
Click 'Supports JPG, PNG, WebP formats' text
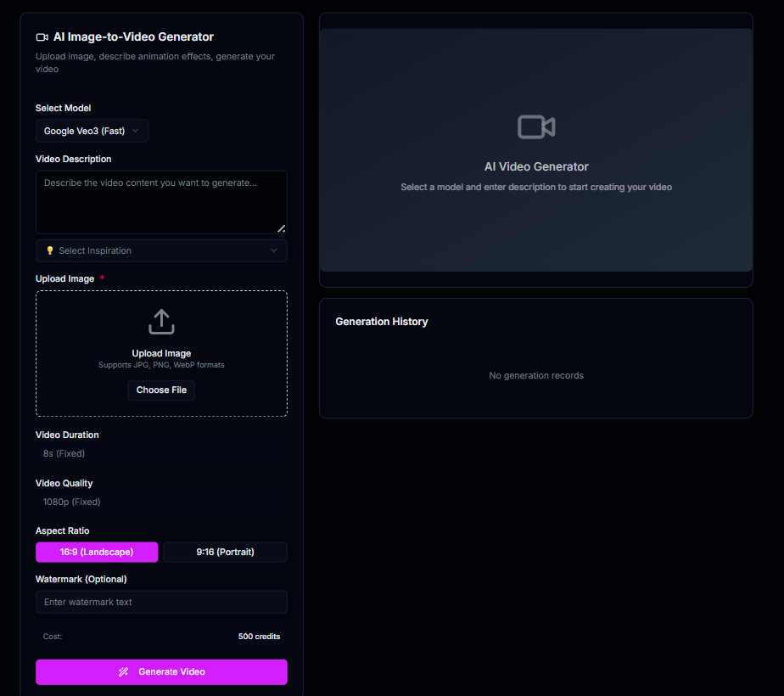(161, 365)
